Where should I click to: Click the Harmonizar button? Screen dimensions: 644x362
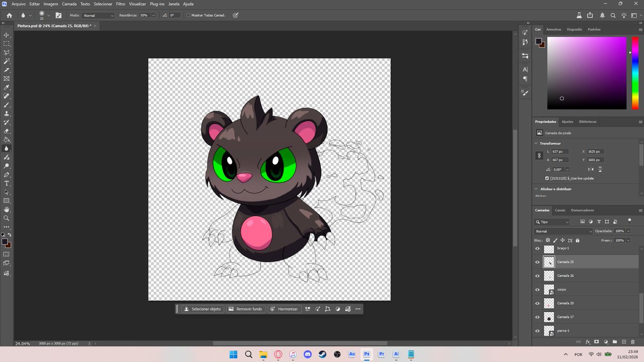point(284,309)
